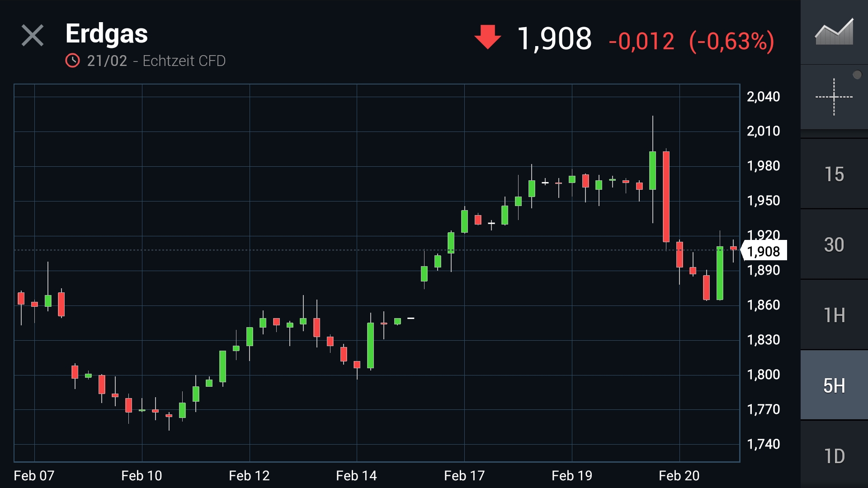Tap the 2,040 price axis label
Viewport: 868px width, 488px height.
(763, 97)
